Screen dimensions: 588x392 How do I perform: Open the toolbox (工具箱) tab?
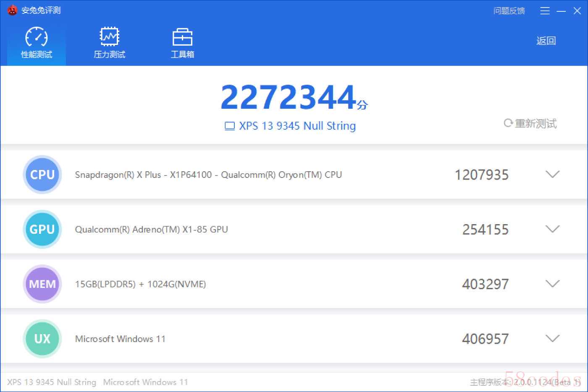pos(182,43)
